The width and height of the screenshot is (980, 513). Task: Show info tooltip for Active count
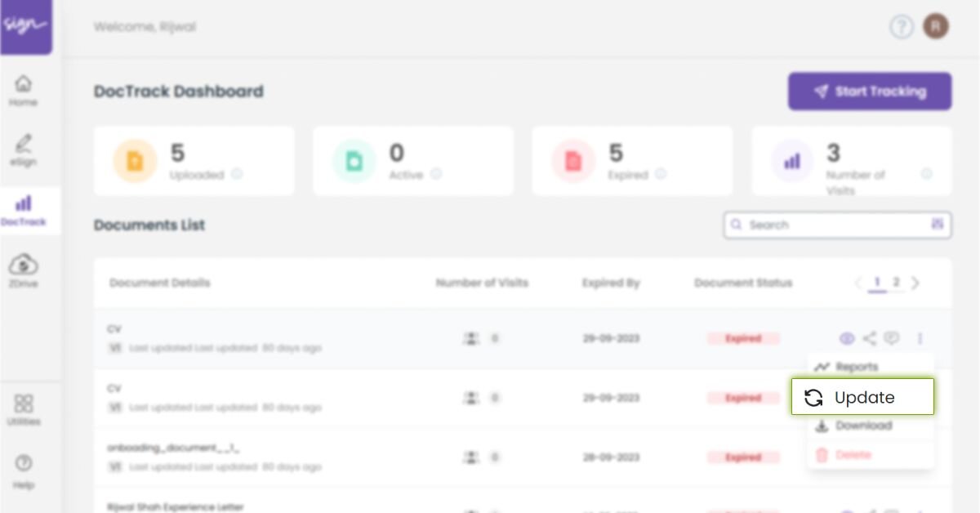[x=436, y=174]
